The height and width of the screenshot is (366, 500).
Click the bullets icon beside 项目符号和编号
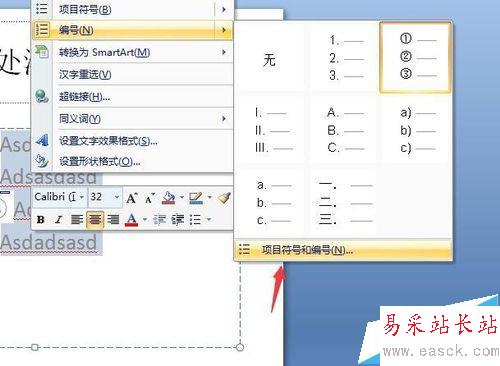244,249
